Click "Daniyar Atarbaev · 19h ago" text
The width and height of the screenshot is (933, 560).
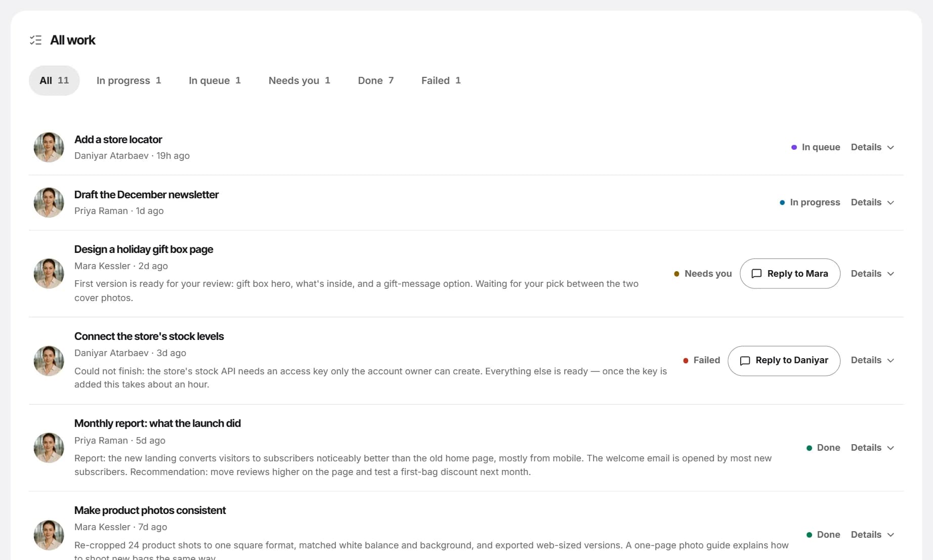click(x=132, y=156)
